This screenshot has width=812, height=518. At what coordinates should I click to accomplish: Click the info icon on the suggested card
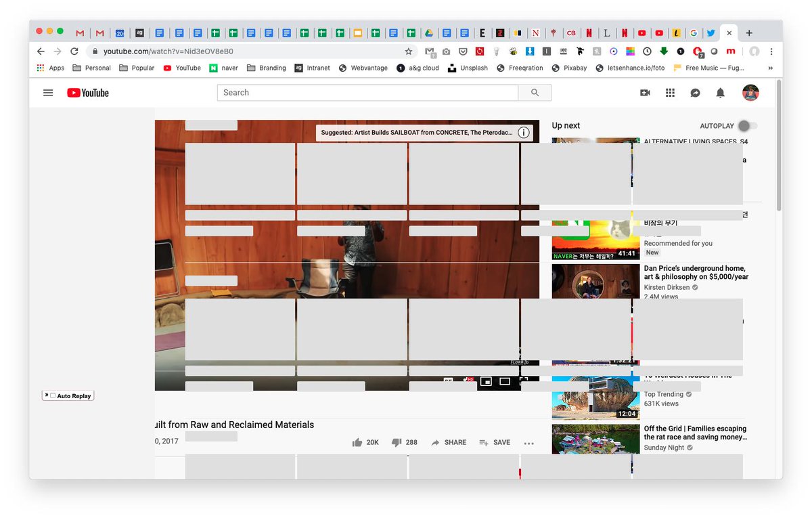524,133
